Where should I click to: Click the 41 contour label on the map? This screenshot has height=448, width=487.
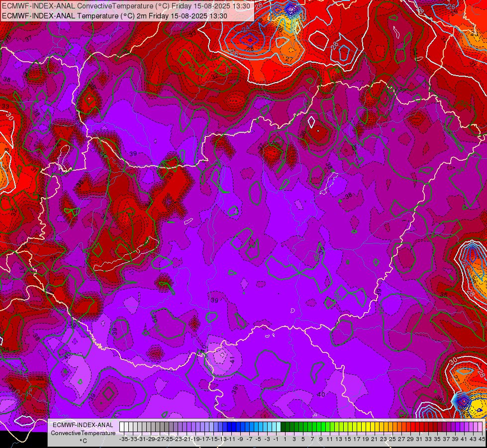(232, 360)
